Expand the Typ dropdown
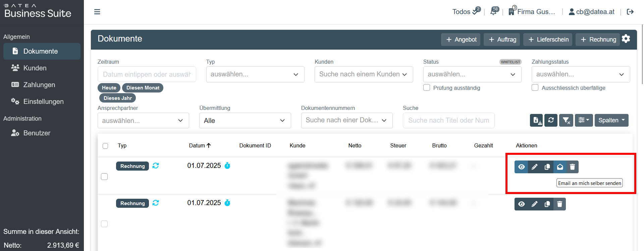Image resolution: width=644 pixels, height=251 pixels. 255,74
